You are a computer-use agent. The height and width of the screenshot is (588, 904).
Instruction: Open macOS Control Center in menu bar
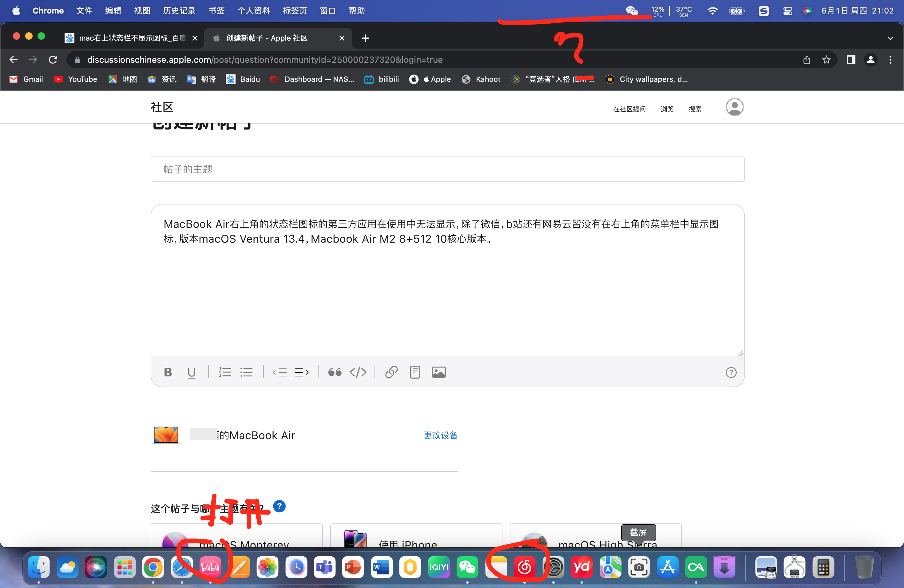tap(787, 11)
